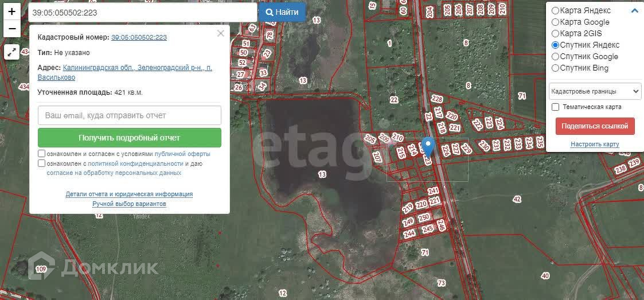Click parcel label 250 on map
This screenshot has height=300, width=644.
[423, 217]
